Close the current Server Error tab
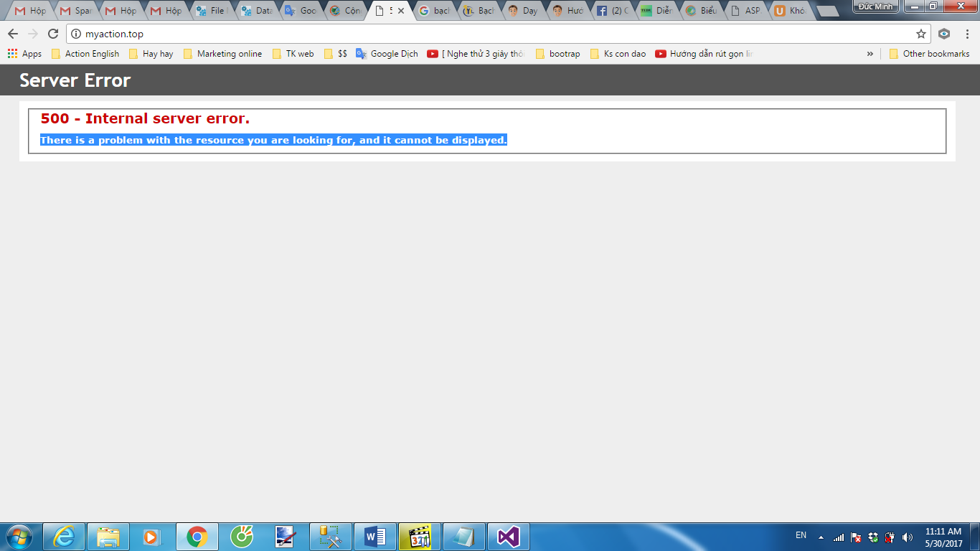980x551 pixels. [401, 11]
